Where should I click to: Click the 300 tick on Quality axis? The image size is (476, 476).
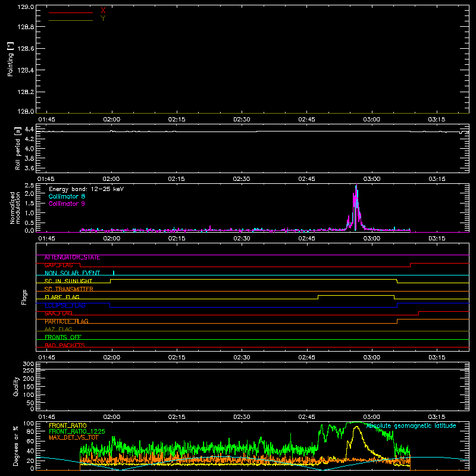tap(28, 364)
